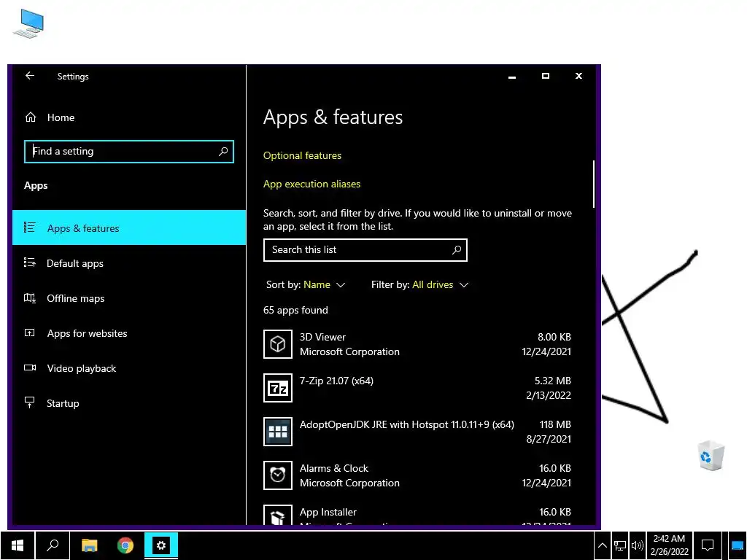The image size is (747, 560).
Task: Select the App Installer app icon
Action: 278,516
